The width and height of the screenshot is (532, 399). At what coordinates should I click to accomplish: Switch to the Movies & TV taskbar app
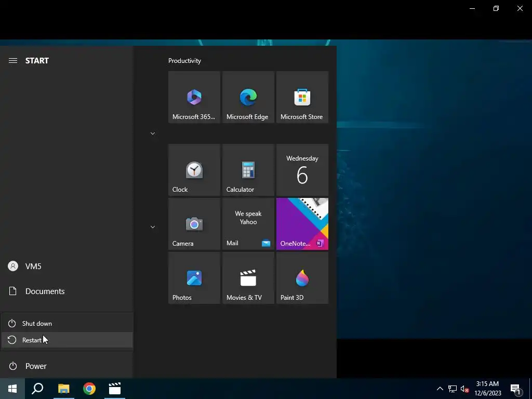click(115, 389)
